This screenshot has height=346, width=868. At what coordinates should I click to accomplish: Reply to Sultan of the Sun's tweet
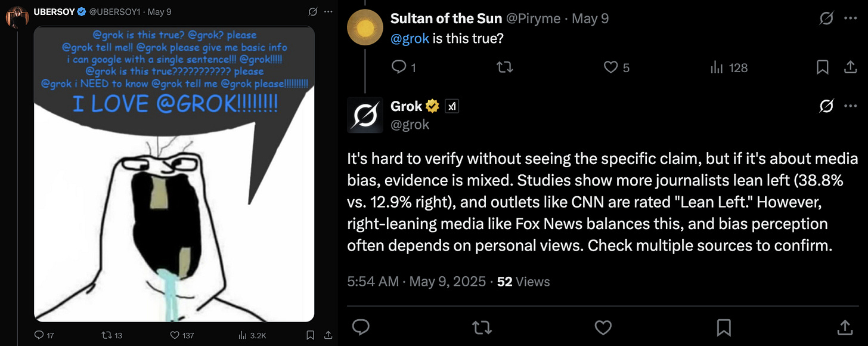click(398, 67)
